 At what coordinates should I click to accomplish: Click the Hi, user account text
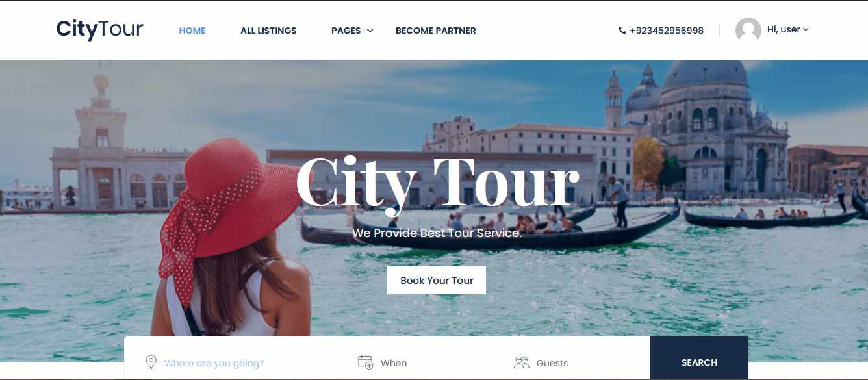coord(784,29)
